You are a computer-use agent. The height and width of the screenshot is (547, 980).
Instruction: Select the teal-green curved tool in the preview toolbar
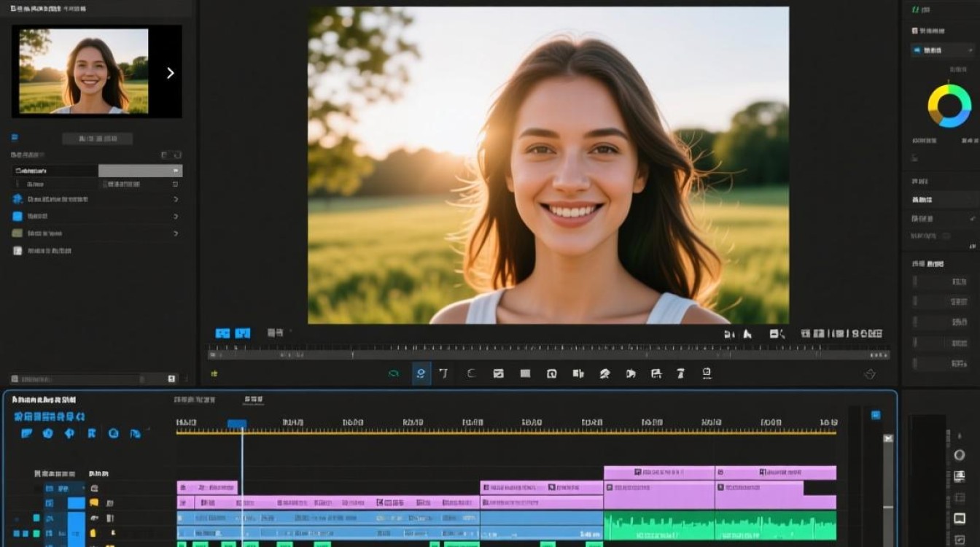(x=394, y=373)
